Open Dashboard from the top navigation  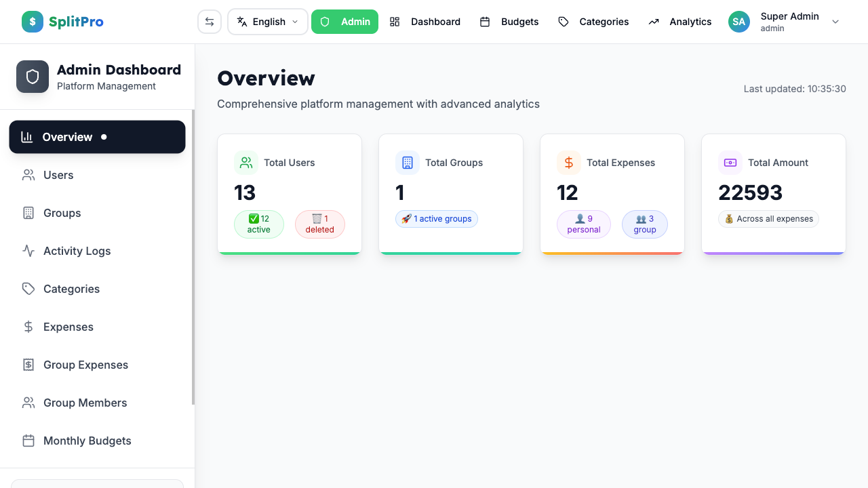435,22
